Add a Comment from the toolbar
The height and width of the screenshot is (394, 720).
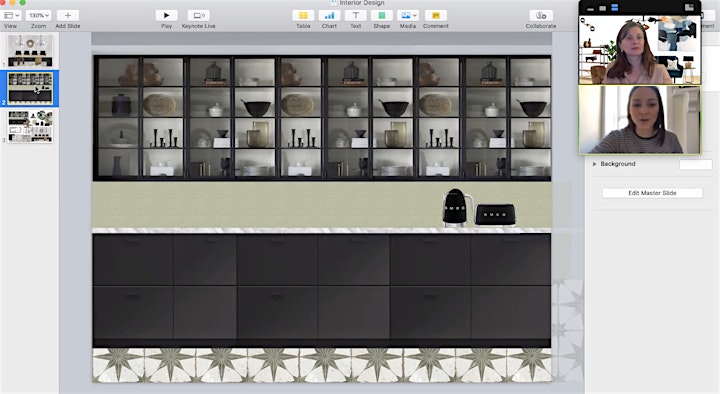pyautogui.click(x=436, y=15)
